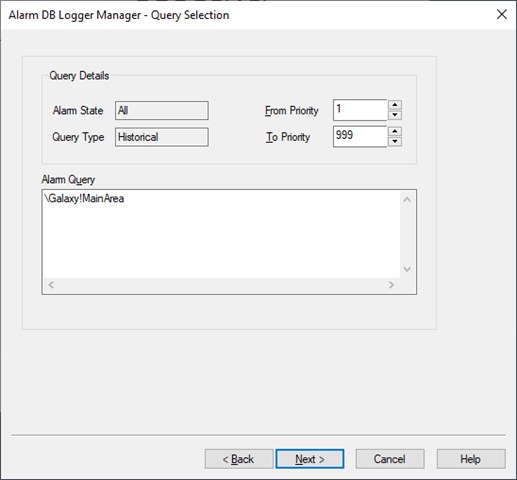The image size is (517, 480).
Task: Close the Alarm DB Logger Manager dialog
Action: coord(502,14)
